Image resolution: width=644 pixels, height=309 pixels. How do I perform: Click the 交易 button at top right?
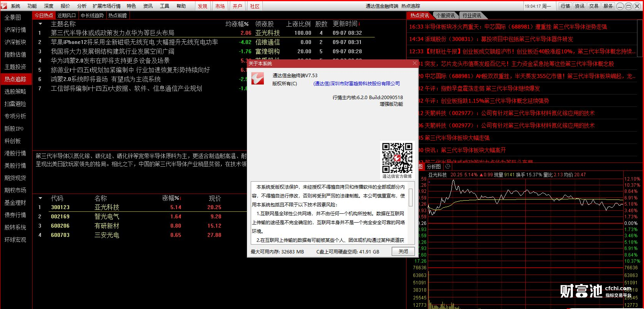[x=594, y=6]
